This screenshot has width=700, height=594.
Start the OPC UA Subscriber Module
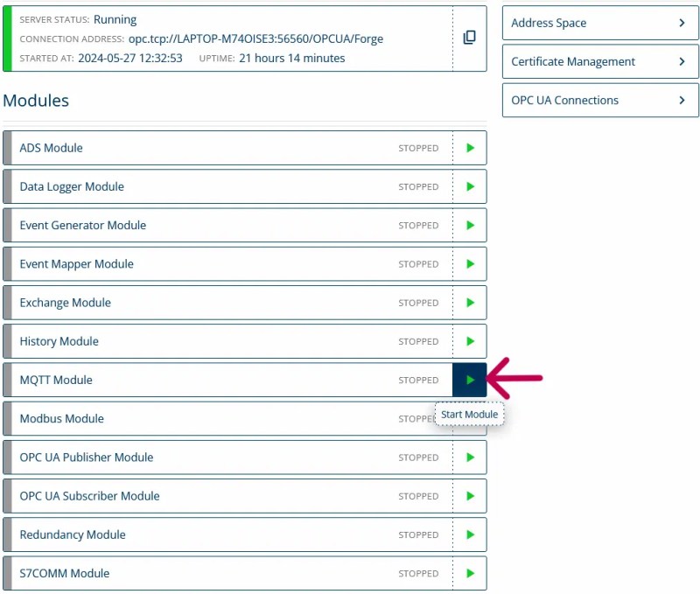(470, 496)
